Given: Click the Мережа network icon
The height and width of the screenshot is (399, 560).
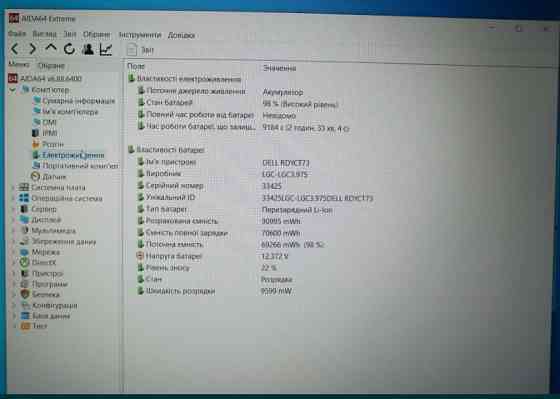Looking at the screenshot, I should tap(24, 252).
